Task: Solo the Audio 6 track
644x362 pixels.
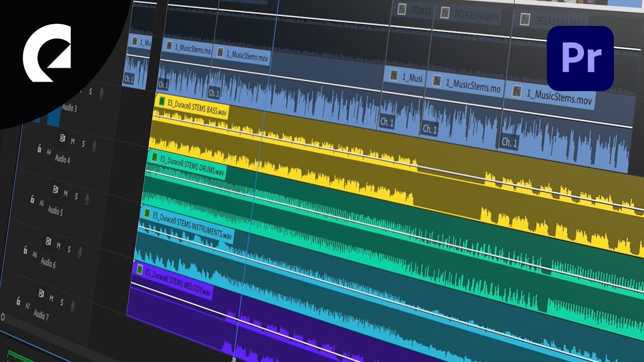Action: click(x=69, y=249)
